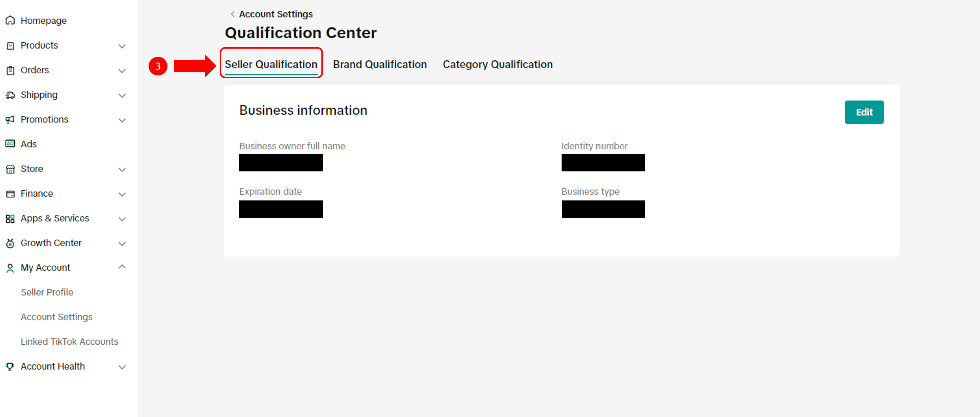Click the Ads icon in sidebar
Image resolution: width=980 pixels, height=417 pixels.
click(x=10, y=144)
